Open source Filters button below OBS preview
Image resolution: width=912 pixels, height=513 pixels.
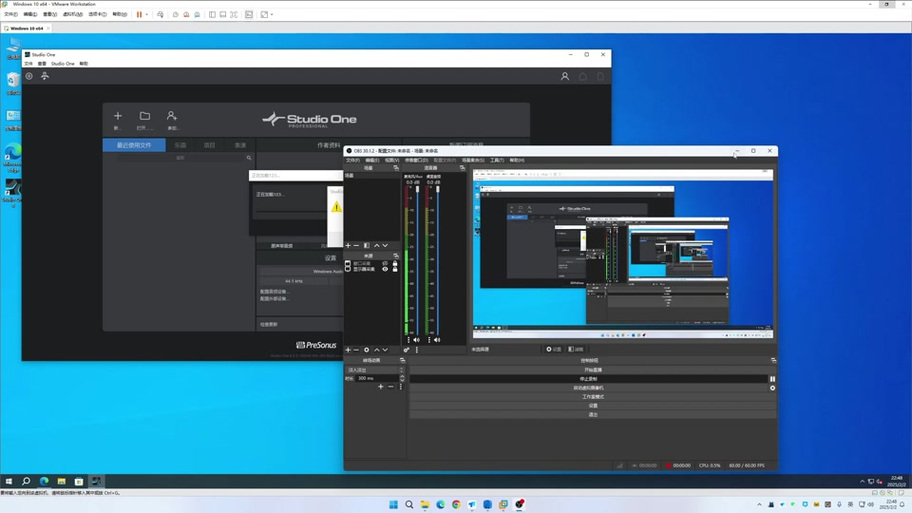(x=576, y=349)
